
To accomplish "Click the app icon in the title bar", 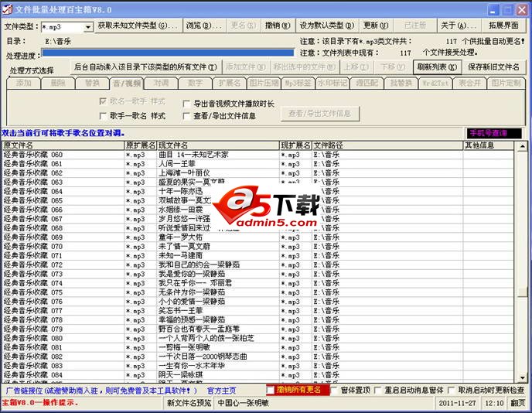I will [7, 9].
